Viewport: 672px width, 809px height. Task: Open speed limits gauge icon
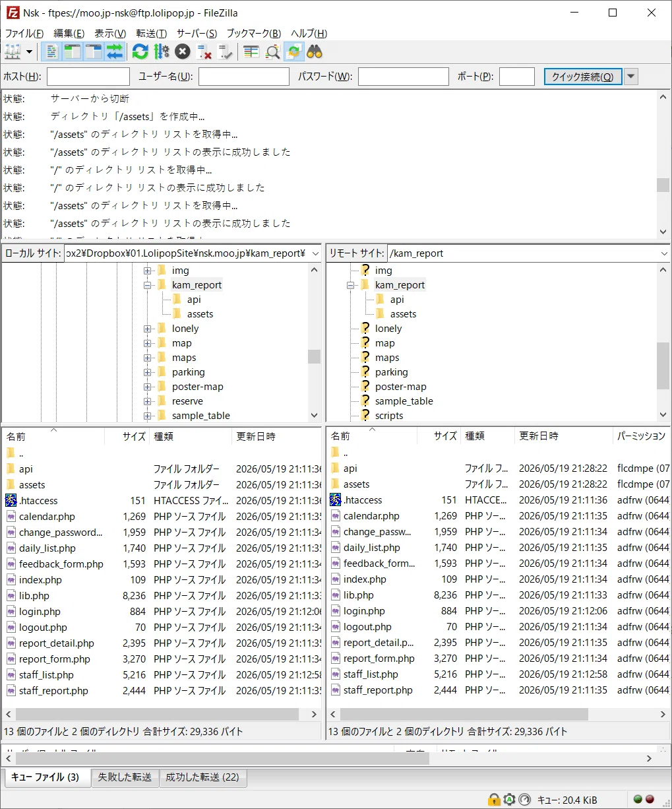pyautogui.click(x=524, y=799)
